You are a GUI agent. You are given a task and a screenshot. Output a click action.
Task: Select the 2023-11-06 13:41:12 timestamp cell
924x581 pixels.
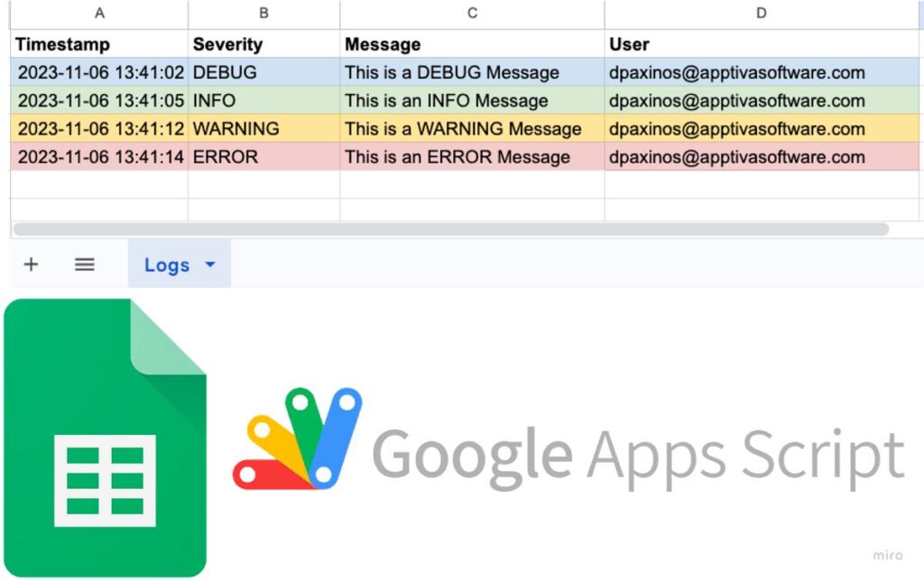click(99, 129)
